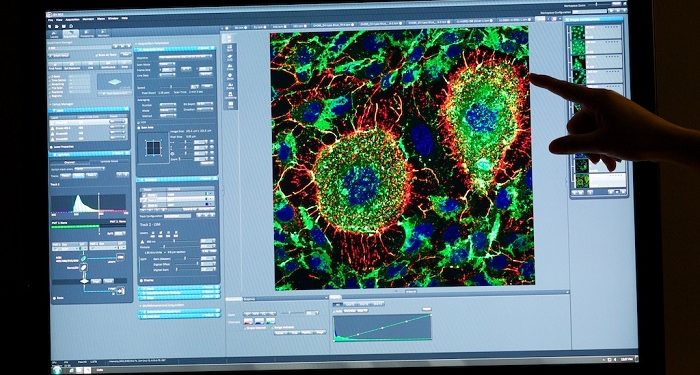Start Live scanning
The width and height of the screenshot is (700, 375).
click(x=90, y=65)
